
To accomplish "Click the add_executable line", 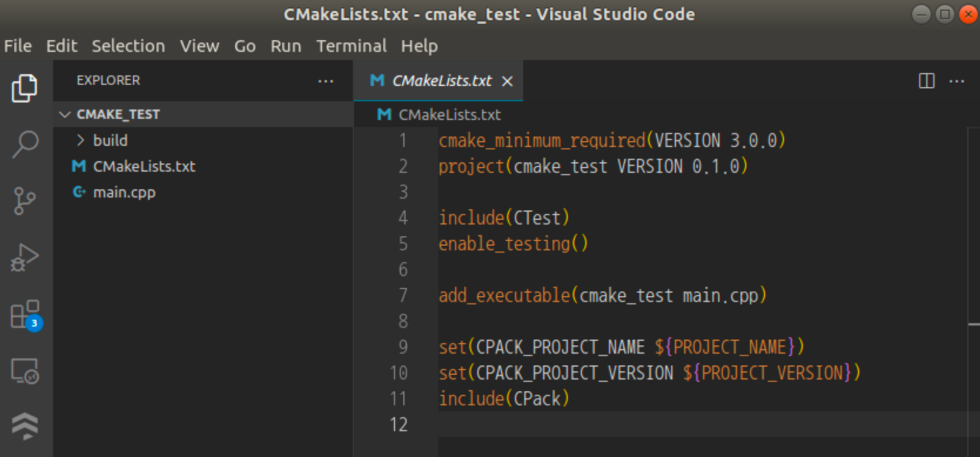I will [x=603, y=295].
